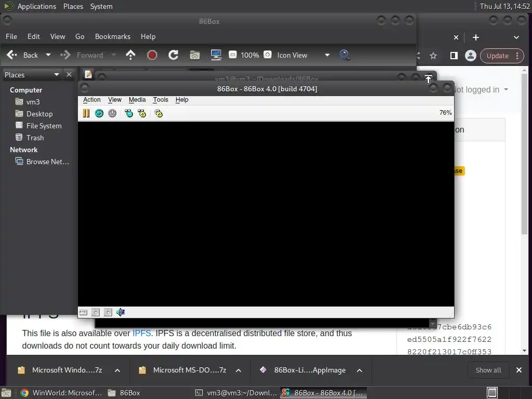Open Browse Network in sidebar
532x399 pixels.
coord(47,162)
